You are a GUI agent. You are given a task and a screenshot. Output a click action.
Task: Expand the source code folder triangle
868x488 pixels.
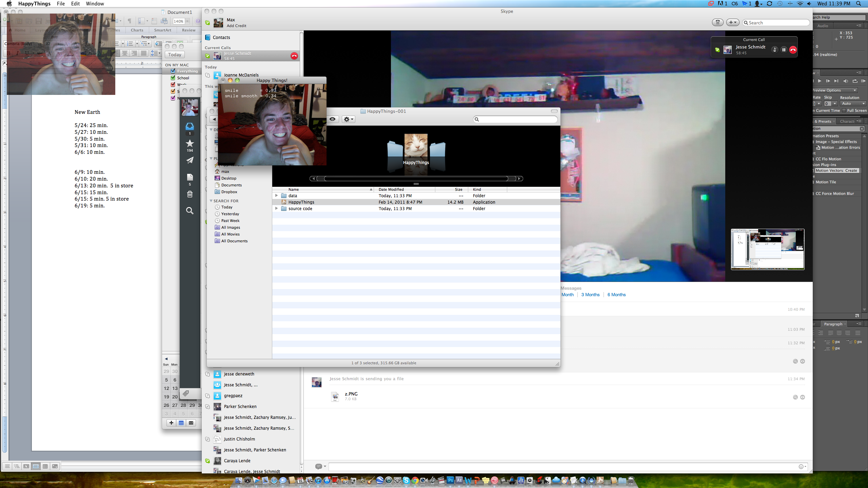pos(276,208)
